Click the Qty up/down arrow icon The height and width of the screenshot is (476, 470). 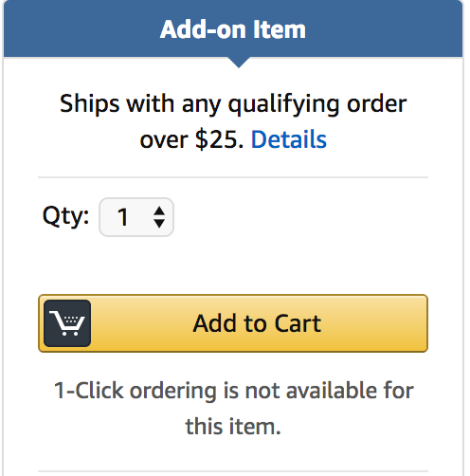point(159,217)
